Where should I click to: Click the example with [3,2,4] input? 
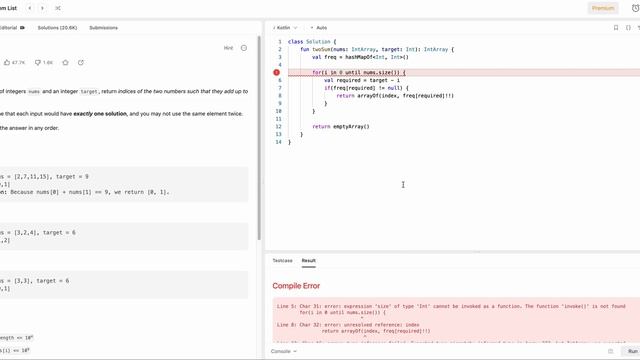click(124, 236)
